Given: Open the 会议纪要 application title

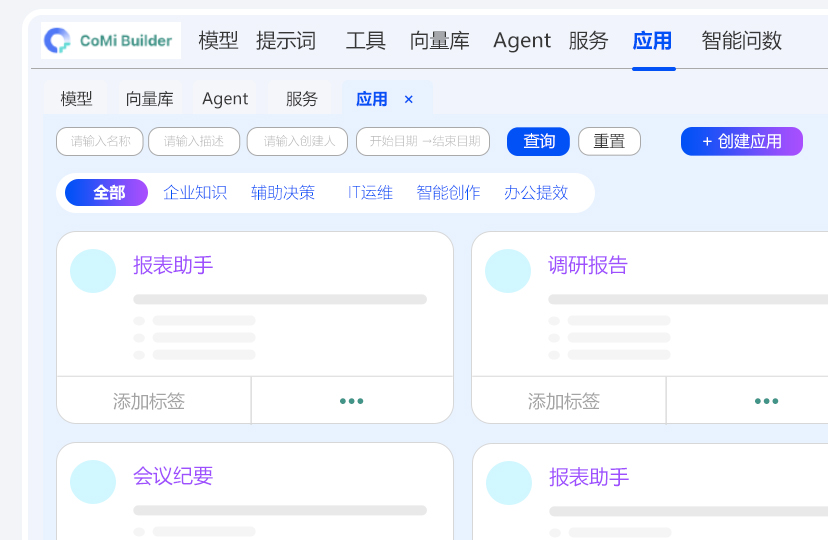Looking at the screenshot, I should coord(173,476).
